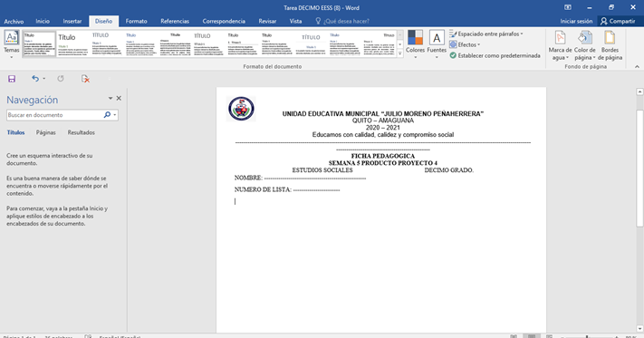Select the Diseño tab

(103, 21)
